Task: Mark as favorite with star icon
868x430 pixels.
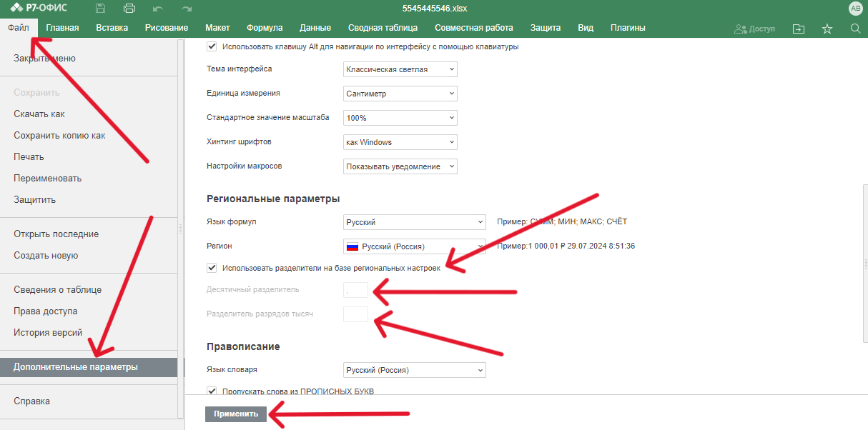Action: point(827,29)
